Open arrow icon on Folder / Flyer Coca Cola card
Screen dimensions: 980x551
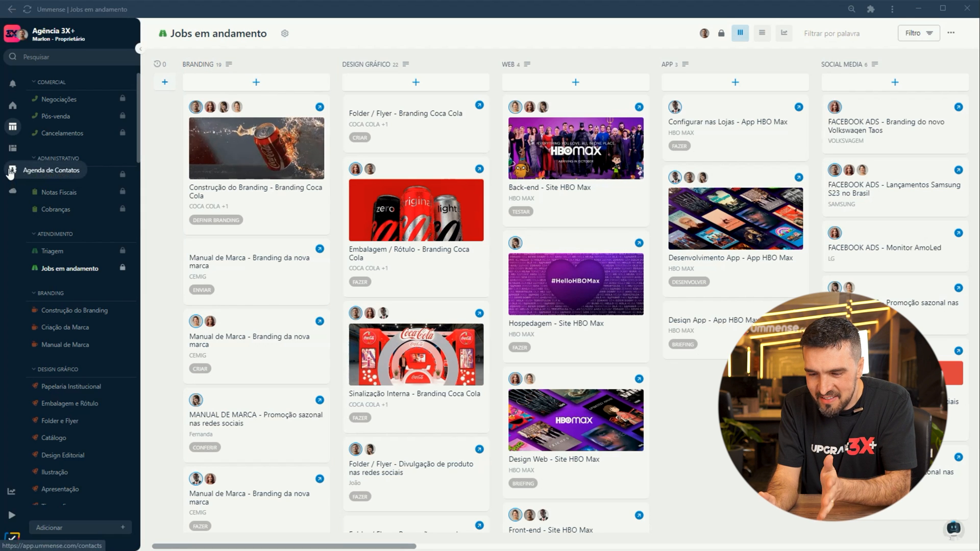tap(479, 105)
